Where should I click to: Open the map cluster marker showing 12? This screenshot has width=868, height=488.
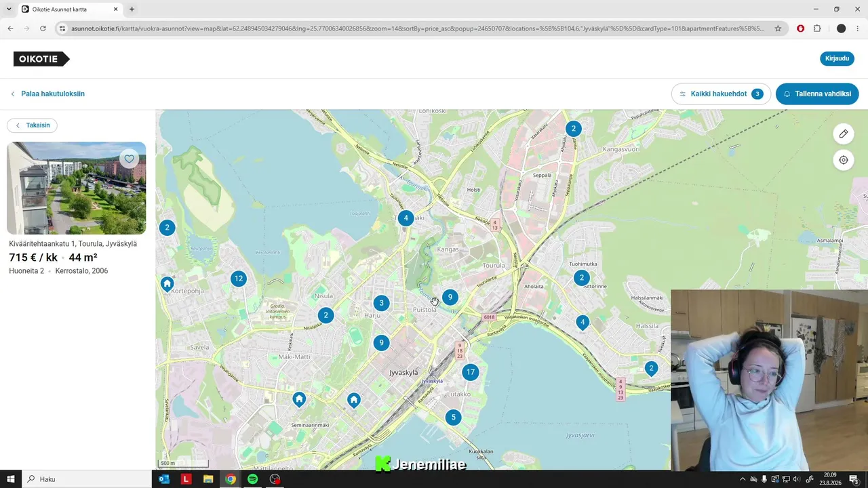238,279
